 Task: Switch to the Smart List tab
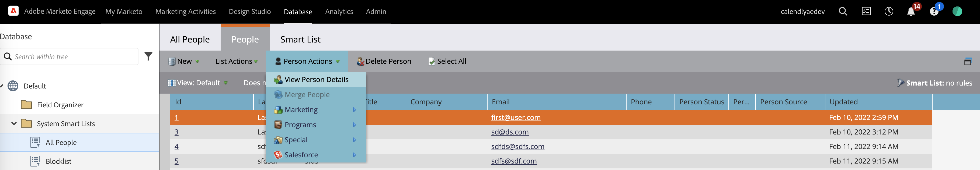pyautogui.click(x=300, y=40)
